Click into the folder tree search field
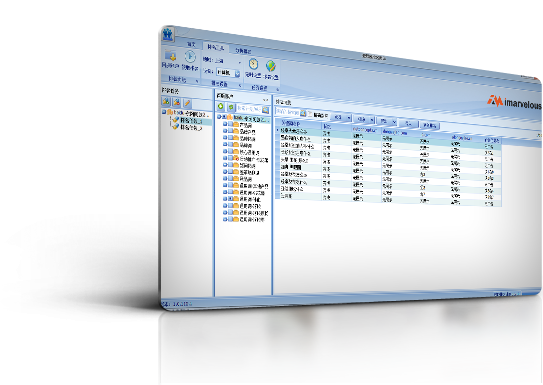Viewport: 543px width, 385px height. pyautogui.click(x=249, y=109)
